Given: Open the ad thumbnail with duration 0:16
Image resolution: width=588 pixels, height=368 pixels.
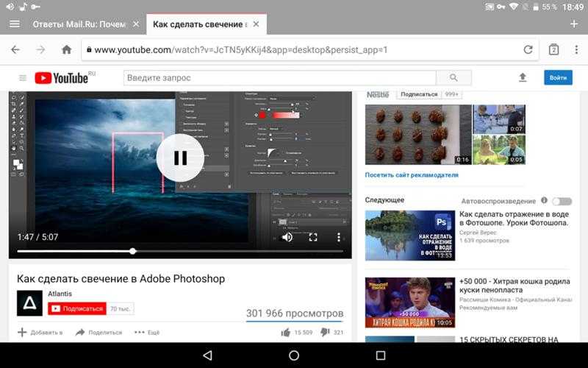Looking at the screenshot, I should [418, 135].
